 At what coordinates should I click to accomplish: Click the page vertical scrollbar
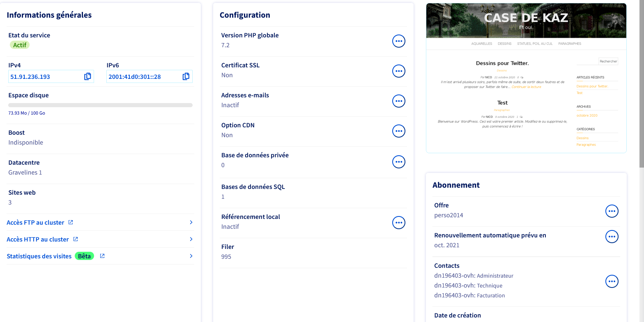641,82
